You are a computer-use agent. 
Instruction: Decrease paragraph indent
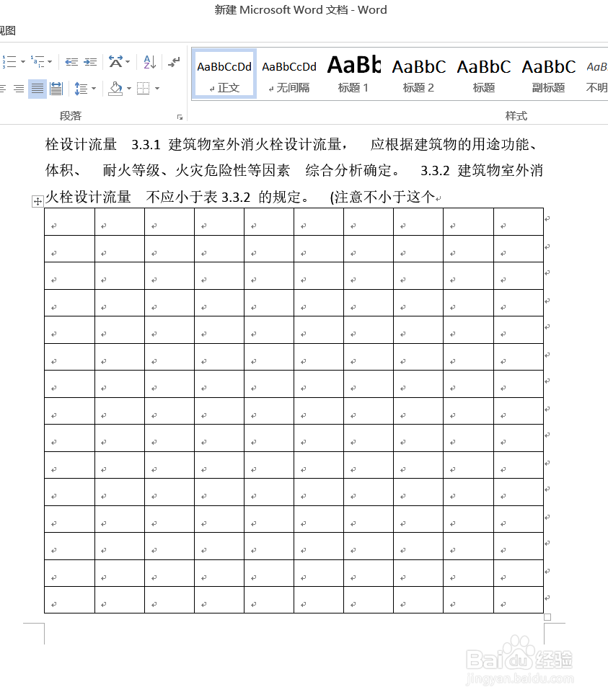pos(71,61)
